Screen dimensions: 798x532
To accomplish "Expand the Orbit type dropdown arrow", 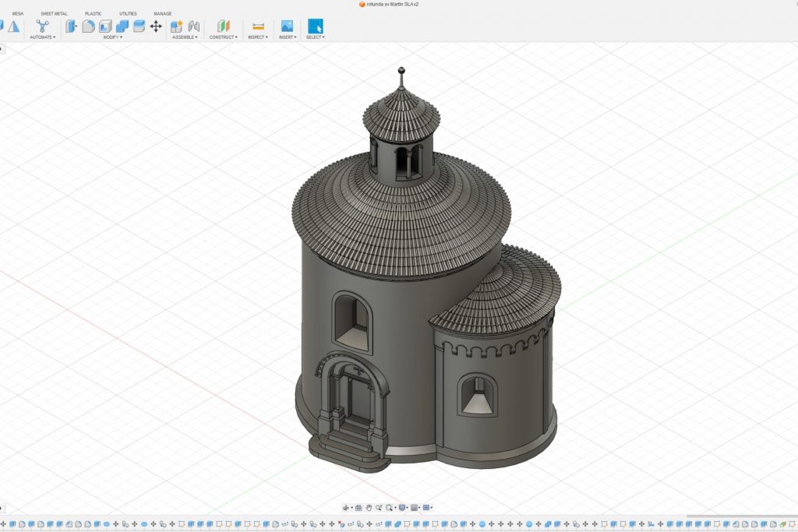I will click(352, 508).
